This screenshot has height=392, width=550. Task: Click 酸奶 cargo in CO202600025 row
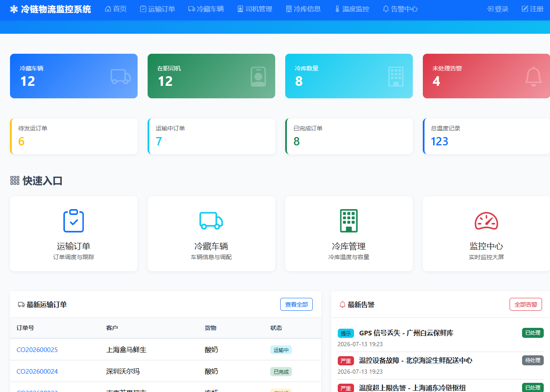(x=211, y=350)
